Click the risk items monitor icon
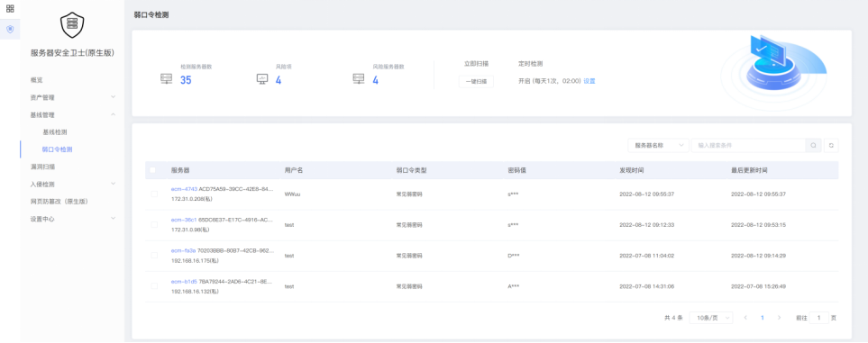Image resolution: width=868 pixels, height=343 pixels. (262, 79)
